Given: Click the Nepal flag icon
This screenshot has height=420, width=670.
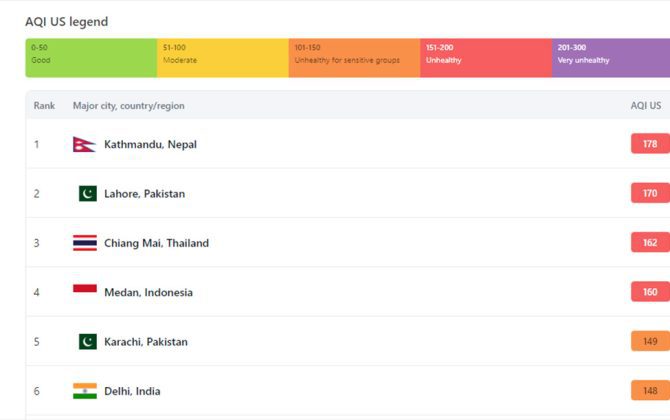Looking at the screenshot, I should click(x=84, y=144).
